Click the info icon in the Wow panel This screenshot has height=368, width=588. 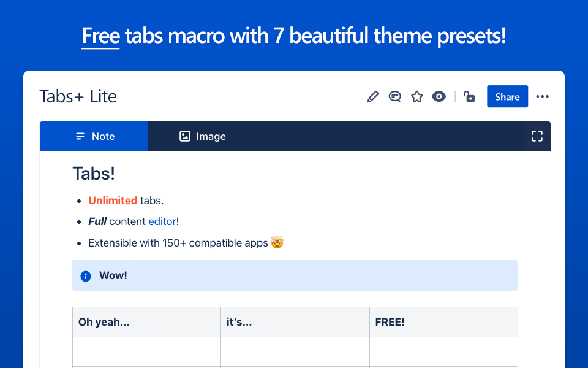[x=86, y=276]
